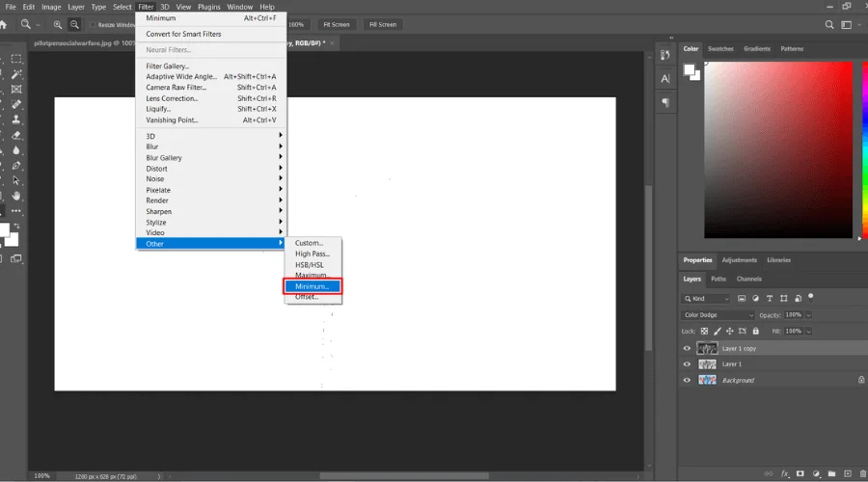The image size is (868, 482).
Task: Expand the Stylize submenu
Action: [x=210, y=222]
